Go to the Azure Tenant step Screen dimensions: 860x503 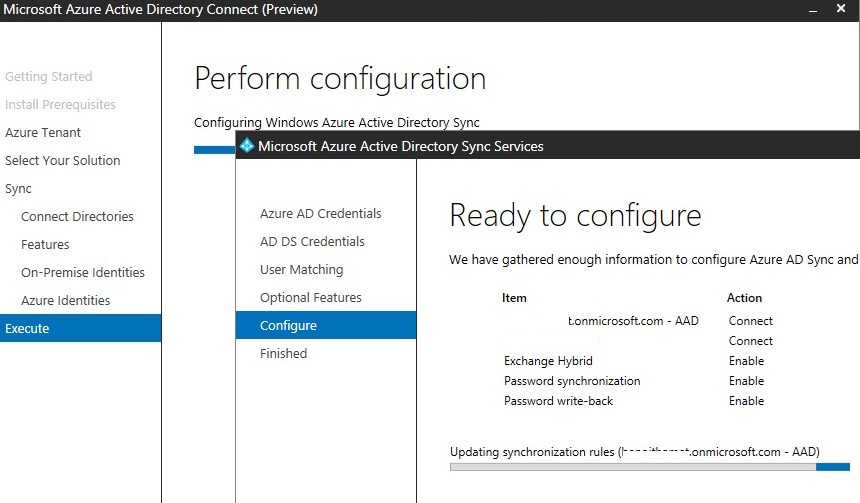pos(43,133)
